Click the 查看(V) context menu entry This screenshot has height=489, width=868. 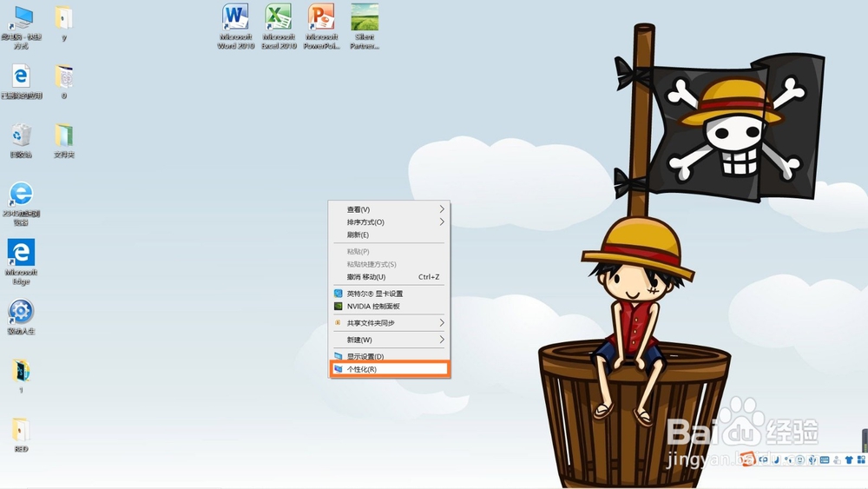point(389,209)
